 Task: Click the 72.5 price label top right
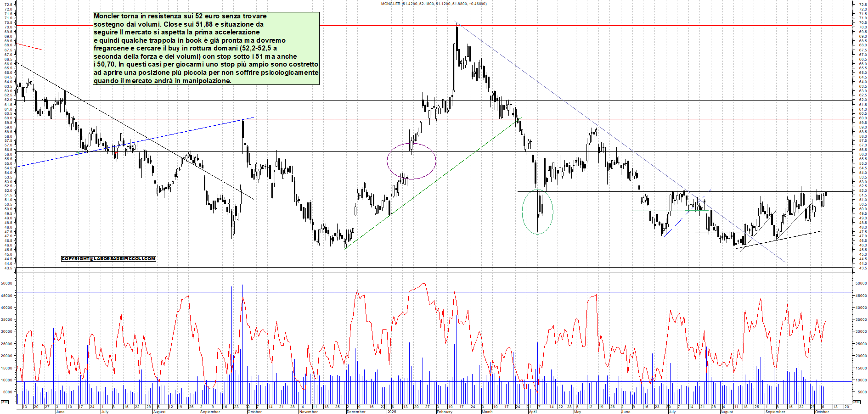862,5
